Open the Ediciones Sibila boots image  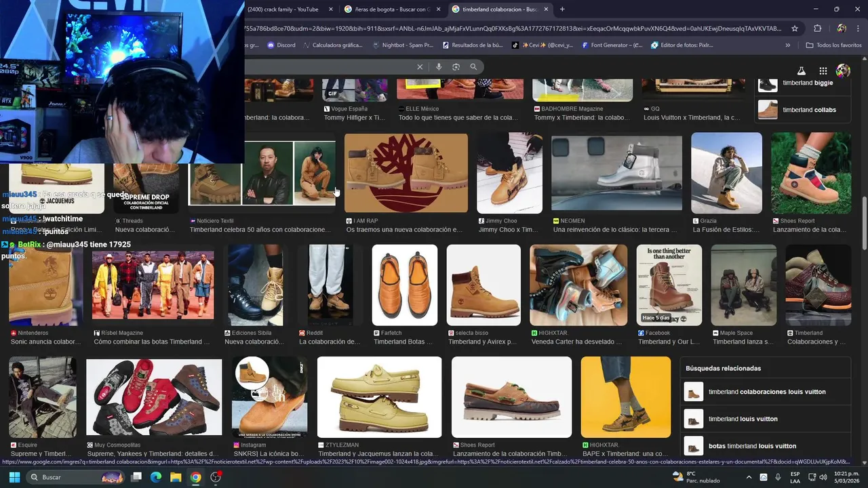pyautogui.click(x=256, y=285)
